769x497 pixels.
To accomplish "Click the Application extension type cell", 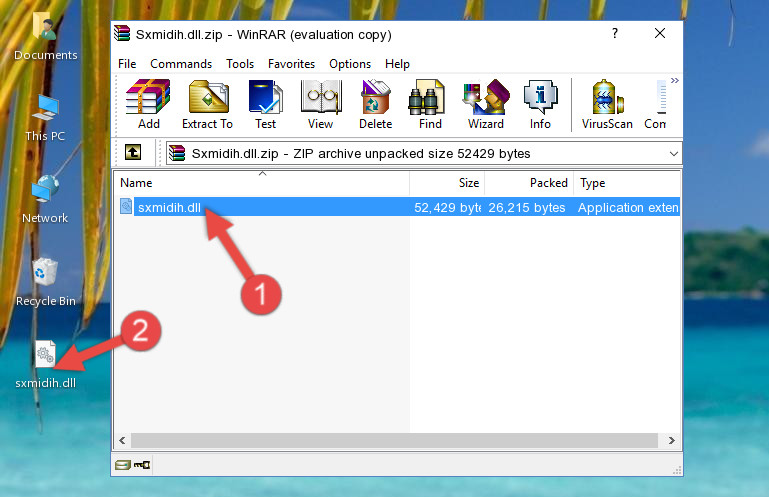I will 628,208.
